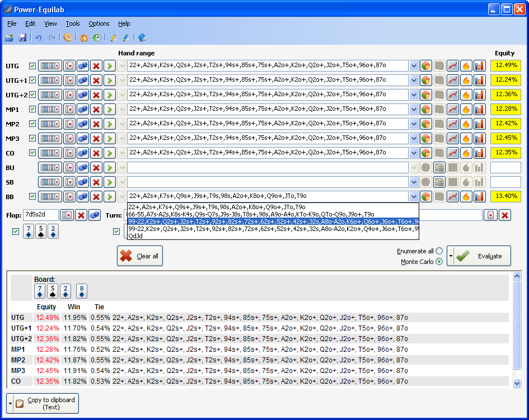Uncheck the UTG+2 player checkbox
Screen dimensions: 529x420
pos(32,95)
